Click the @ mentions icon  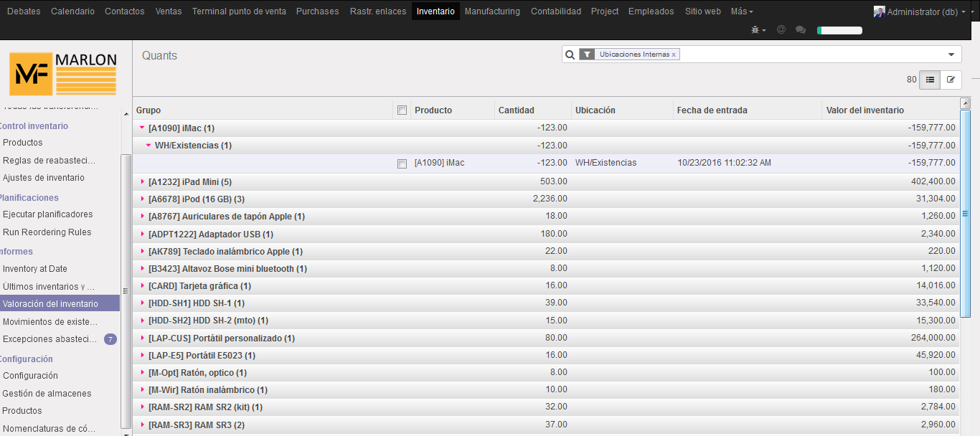[x=781, y=30]
